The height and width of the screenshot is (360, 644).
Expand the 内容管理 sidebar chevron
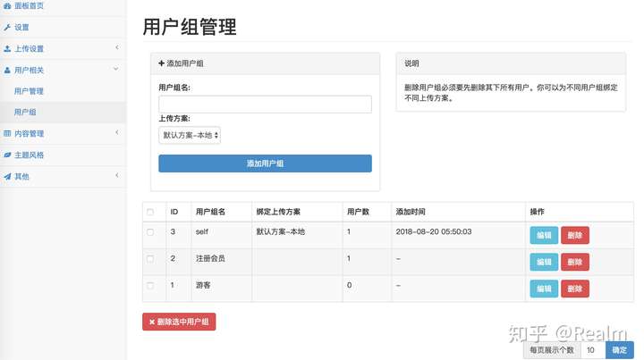pos(117,132)
